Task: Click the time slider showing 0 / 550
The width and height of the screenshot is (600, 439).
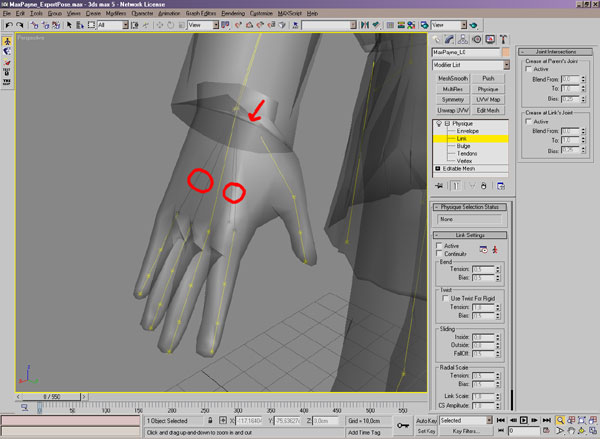Action: pos(51,397)
